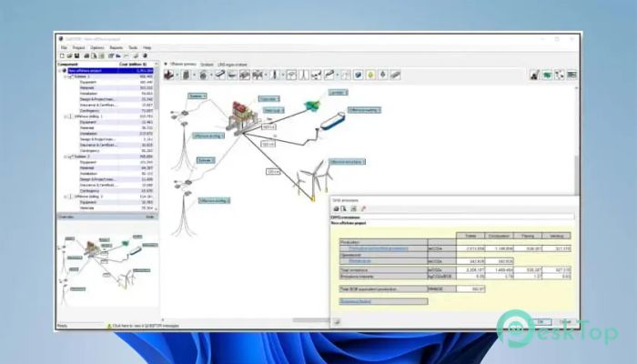
Task: Click the New project icon in toolbar
Action: coord(62,56)
